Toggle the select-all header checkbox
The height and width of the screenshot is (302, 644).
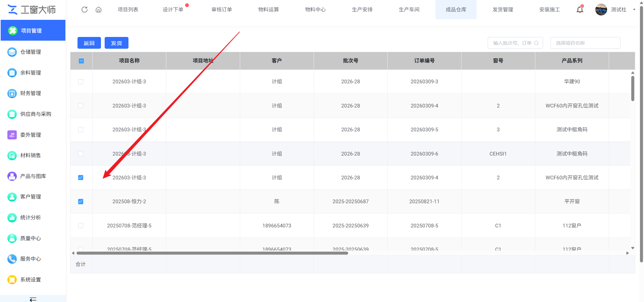point(81,61)
